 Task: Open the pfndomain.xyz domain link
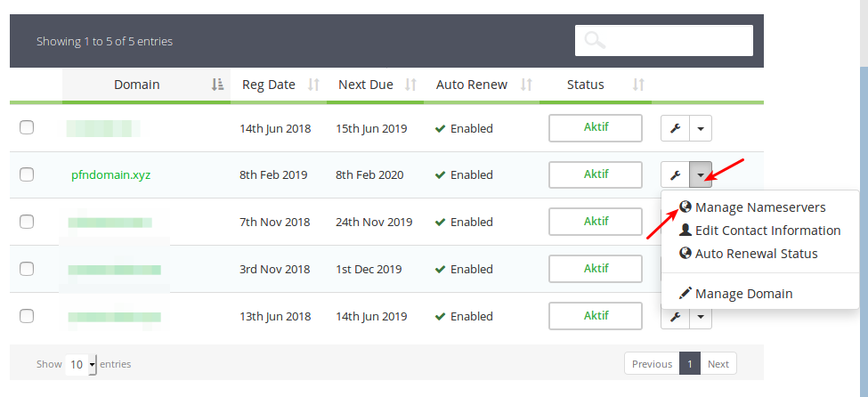(x=110, y=175)
